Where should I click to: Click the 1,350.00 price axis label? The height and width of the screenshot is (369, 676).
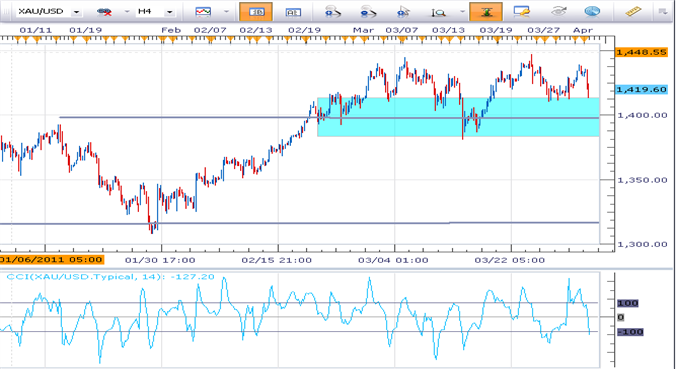point(642,180)
